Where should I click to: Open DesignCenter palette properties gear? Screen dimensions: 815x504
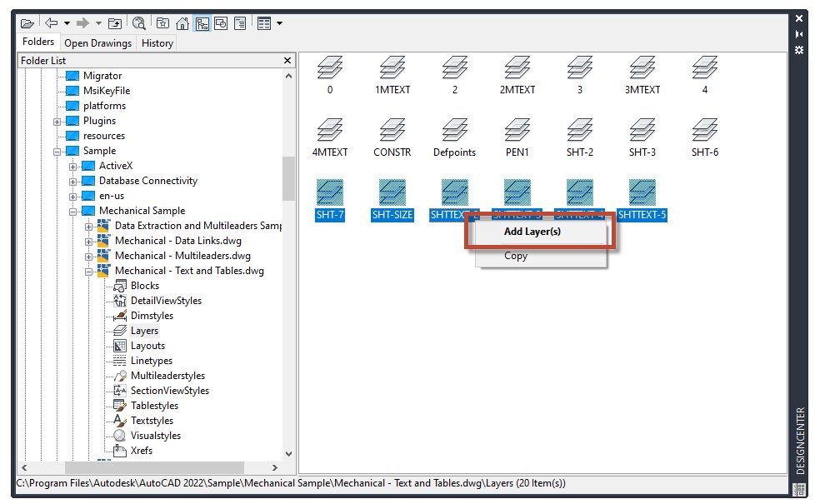pyautogui.click(x=799, y=50)
